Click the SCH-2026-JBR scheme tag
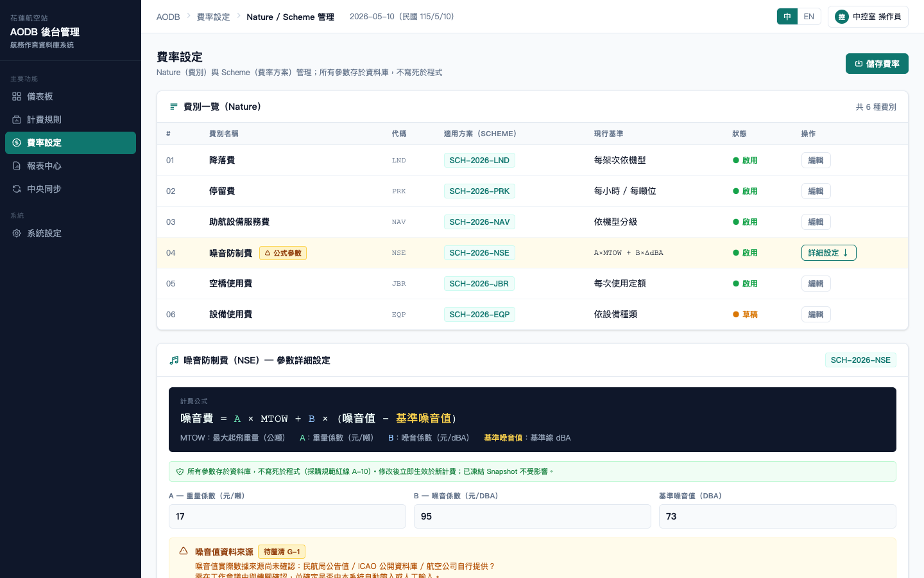924x578 pixels. click(479, 284)
